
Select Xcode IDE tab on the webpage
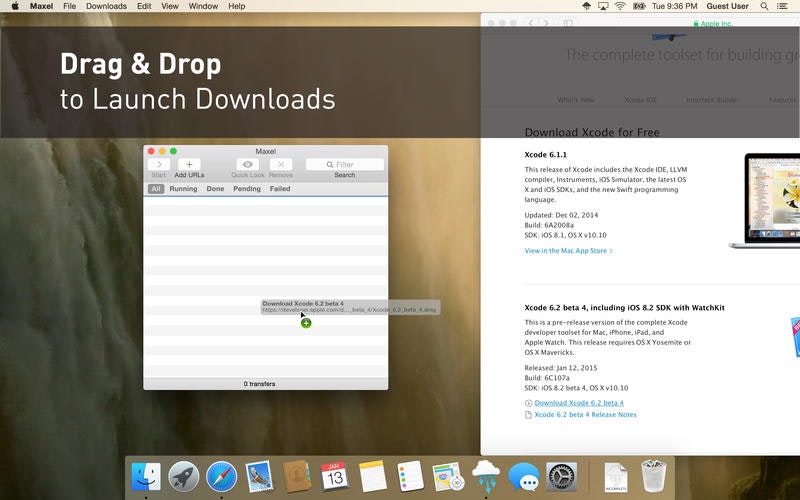(x=640, y=100)
